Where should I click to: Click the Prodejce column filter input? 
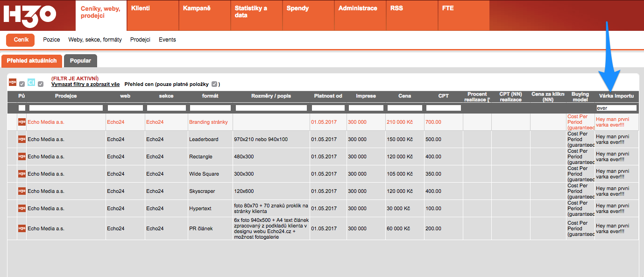coord(66,108)
